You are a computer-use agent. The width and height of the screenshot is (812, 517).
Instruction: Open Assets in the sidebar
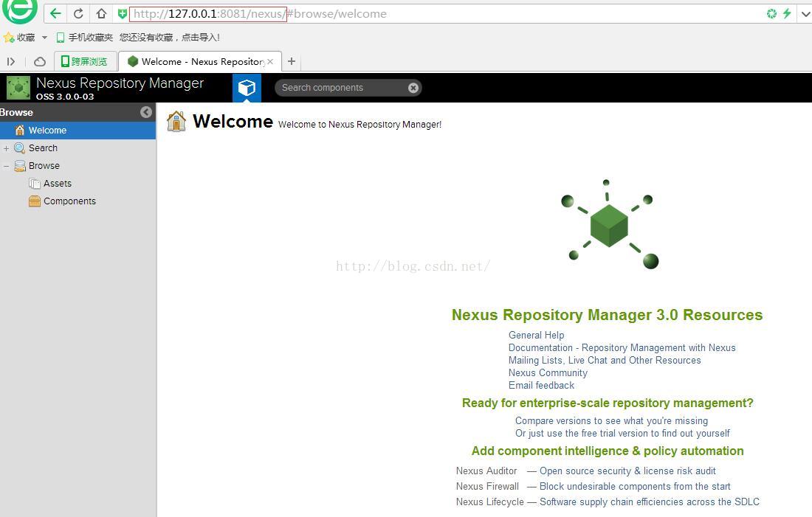[58, 183]
